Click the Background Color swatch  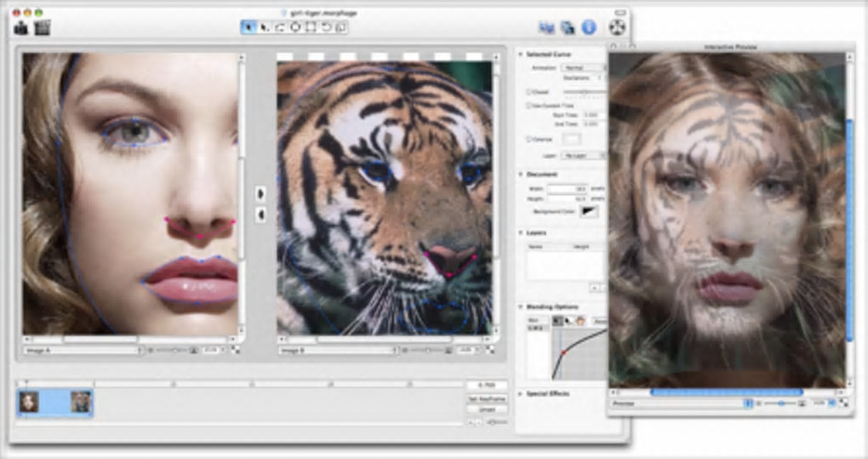coord(588,211)
